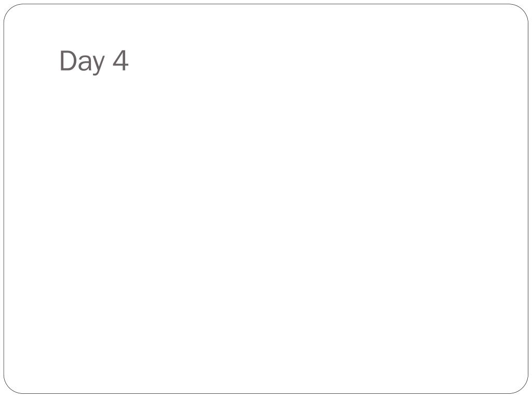Select the "Day 4" slide title
The height and width of the screenshot is (399, 532).
[x=94, y=61]
